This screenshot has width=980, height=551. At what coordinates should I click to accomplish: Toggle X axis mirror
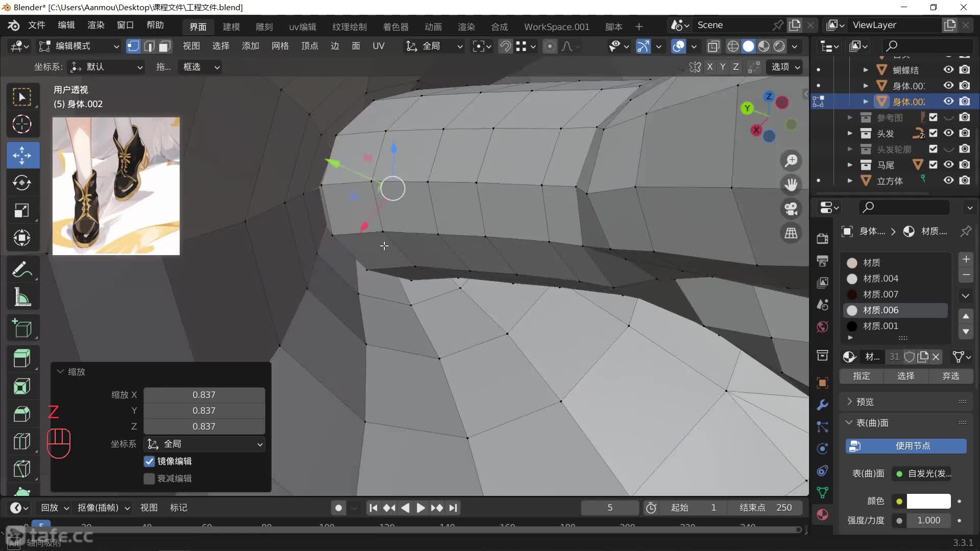point(709,67)
